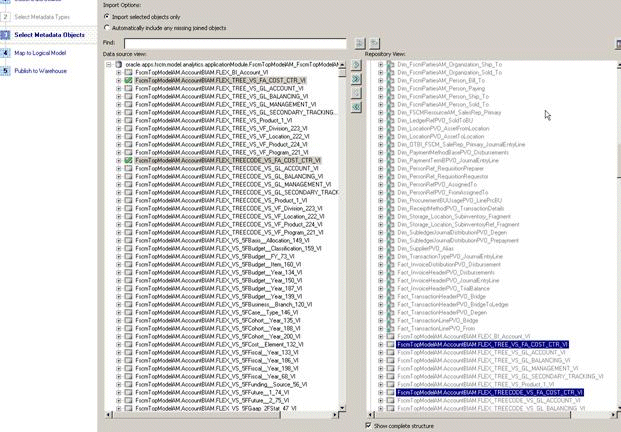Click table icon of FLEX_TREE_VS_VF_Division_223_VI row
621x432 pixels.
coord(128,128)
